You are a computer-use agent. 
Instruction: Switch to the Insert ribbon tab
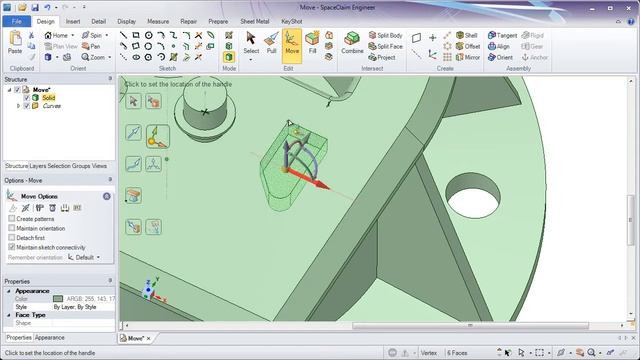click(x=73, y=21)
